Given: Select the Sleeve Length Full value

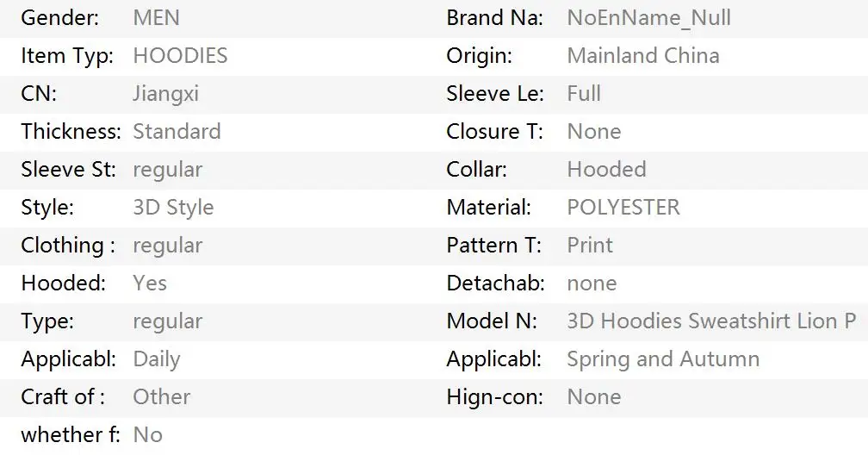Looking at the screenshot, I should point(583,94).
